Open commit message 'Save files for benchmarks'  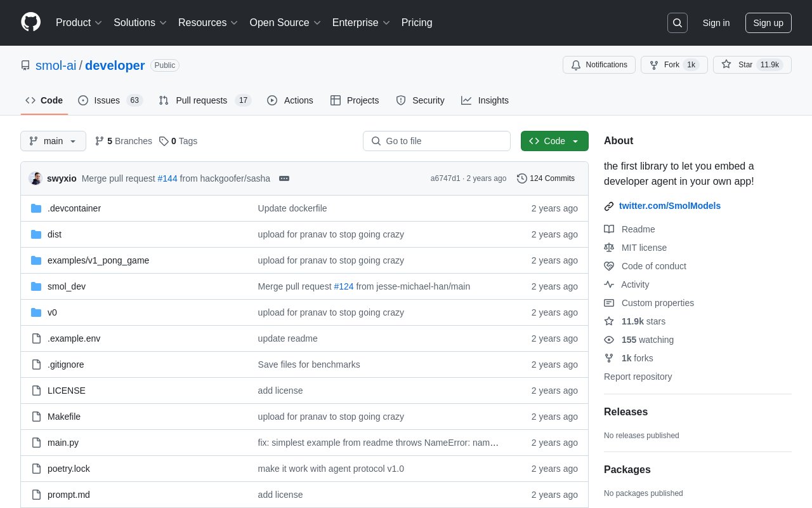click(309, 364)
